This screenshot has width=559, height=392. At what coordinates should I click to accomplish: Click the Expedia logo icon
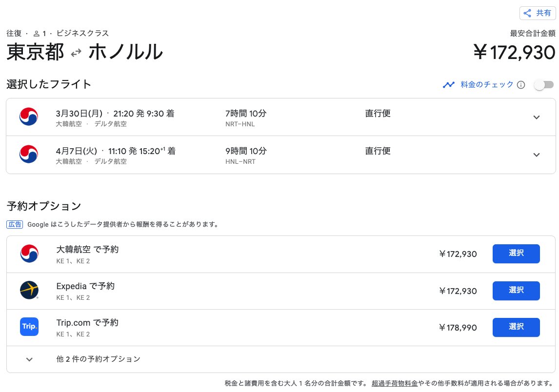tap(29, 290)
